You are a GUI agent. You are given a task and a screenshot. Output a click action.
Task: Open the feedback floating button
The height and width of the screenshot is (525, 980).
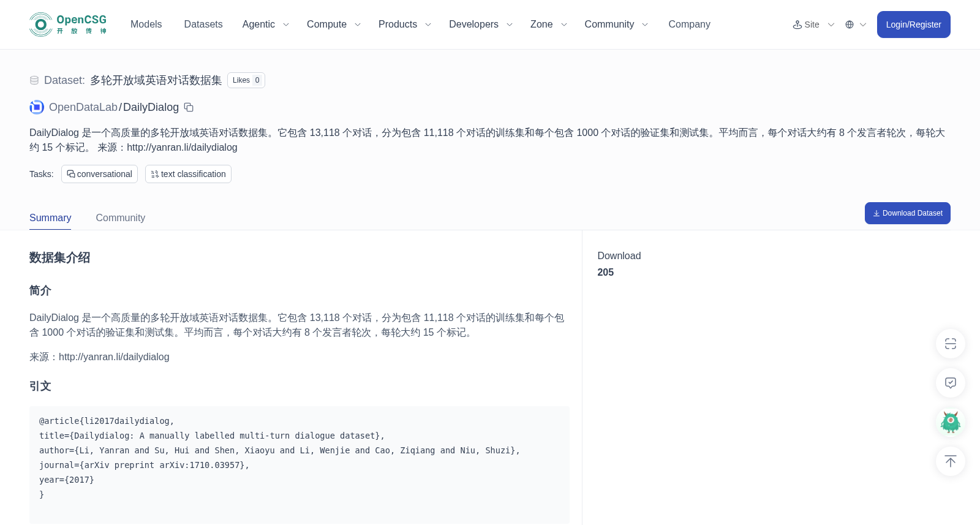(951, 383)
